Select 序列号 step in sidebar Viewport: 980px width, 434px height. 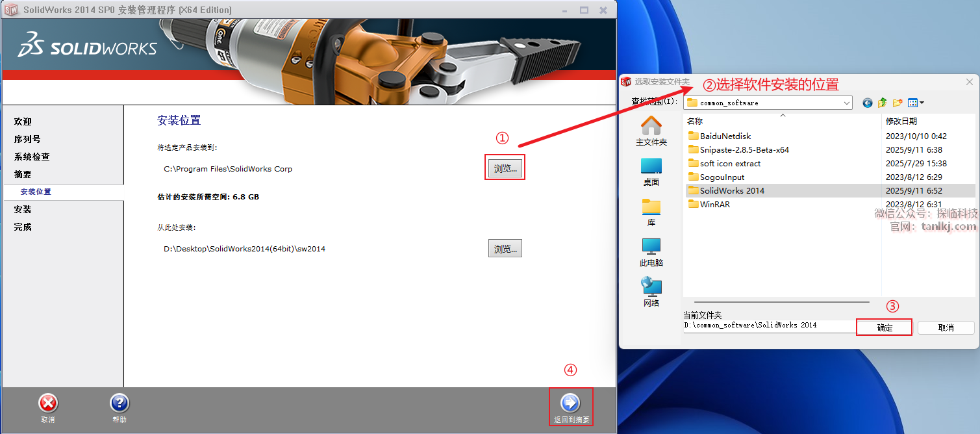click(27, 139)
